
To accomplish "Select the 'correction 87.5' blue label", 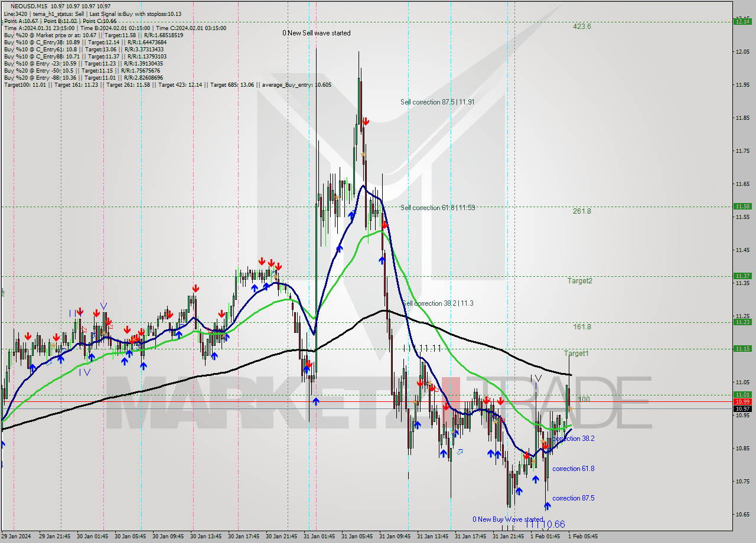I will pos(573,498).
